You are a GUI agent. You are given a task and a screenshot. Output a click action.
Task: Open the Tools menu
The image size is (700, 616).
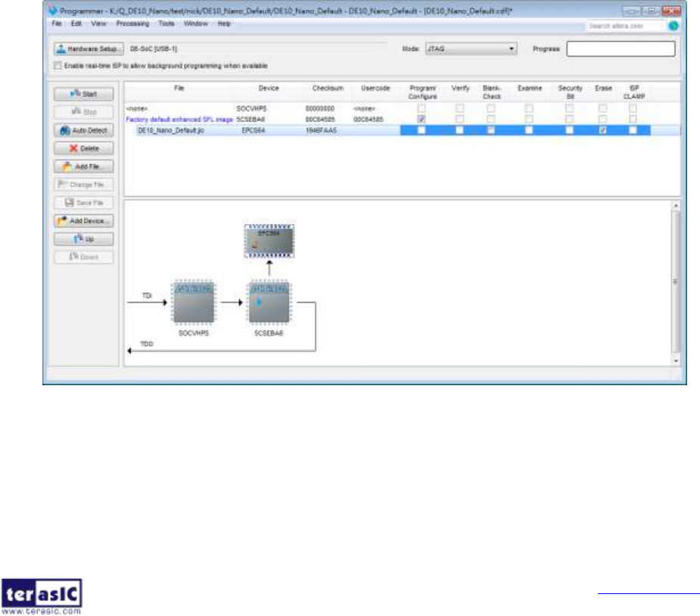[x=166, y=23]
